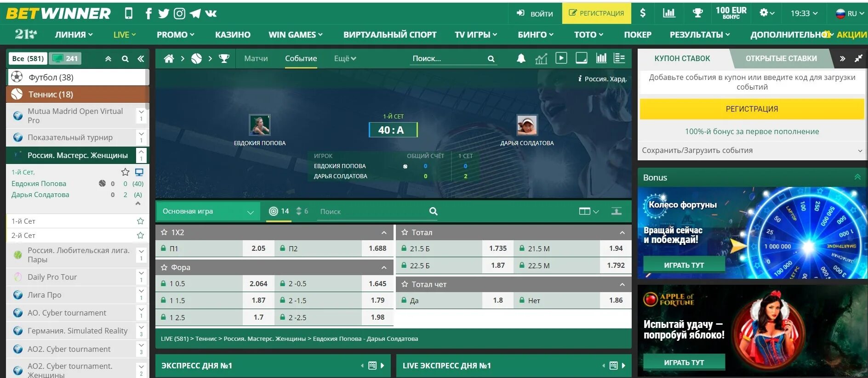Open the VK social link
868x378 pixels.
(x=211, y=13)
